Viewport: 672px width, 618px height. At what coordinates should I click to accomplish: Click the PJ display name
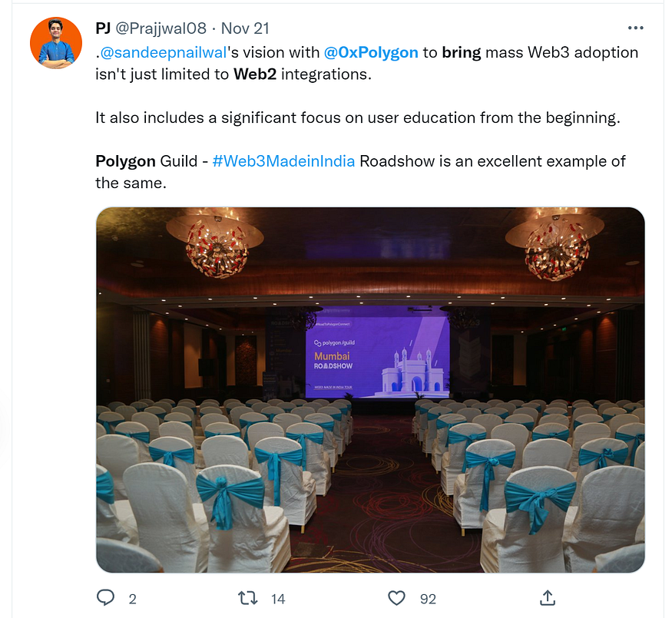(x=103, y=28)
